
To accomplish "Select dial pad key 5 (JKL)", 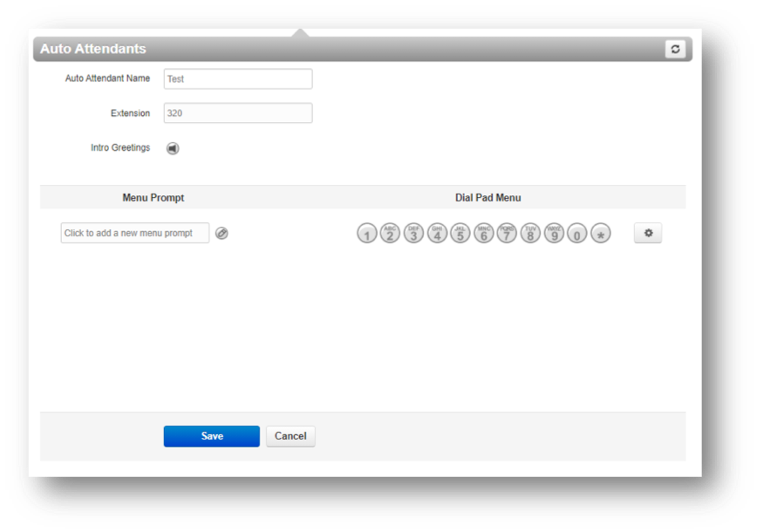I will [460, 234].
